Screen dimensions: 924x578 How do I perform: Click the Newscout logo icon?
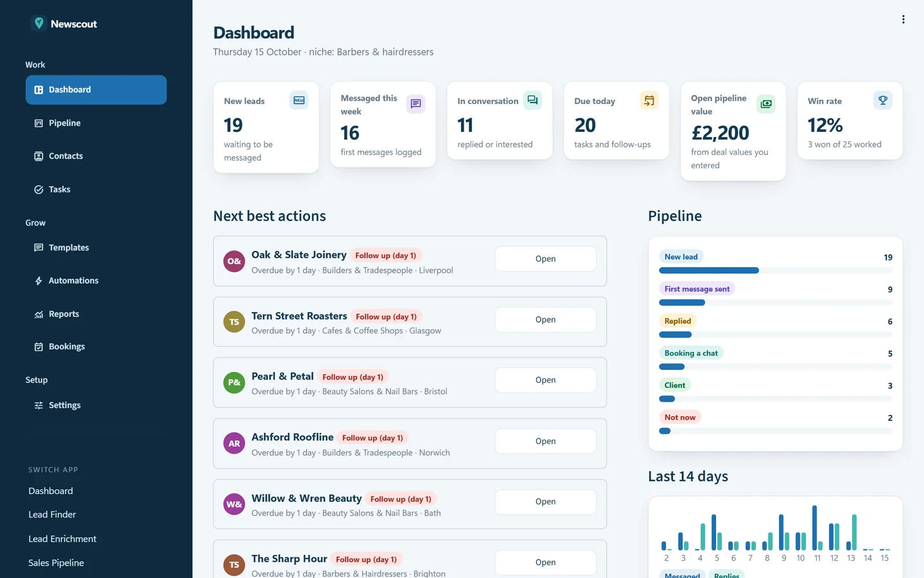point(39,24)
